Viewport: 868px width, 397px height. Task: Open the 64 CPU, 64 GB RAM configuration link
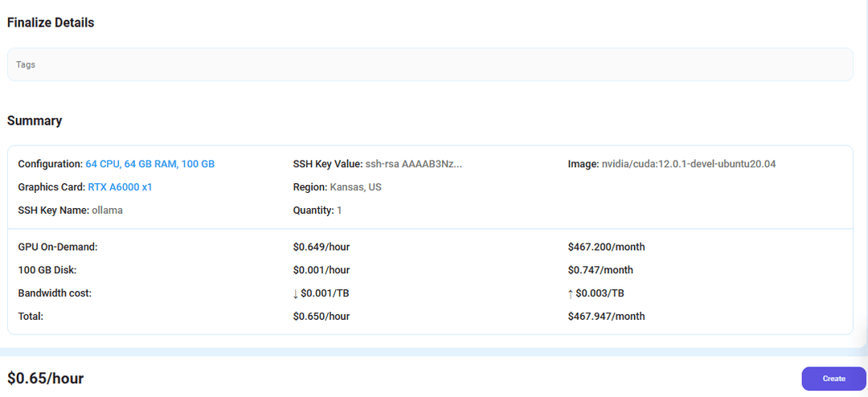tap(150, 164)
